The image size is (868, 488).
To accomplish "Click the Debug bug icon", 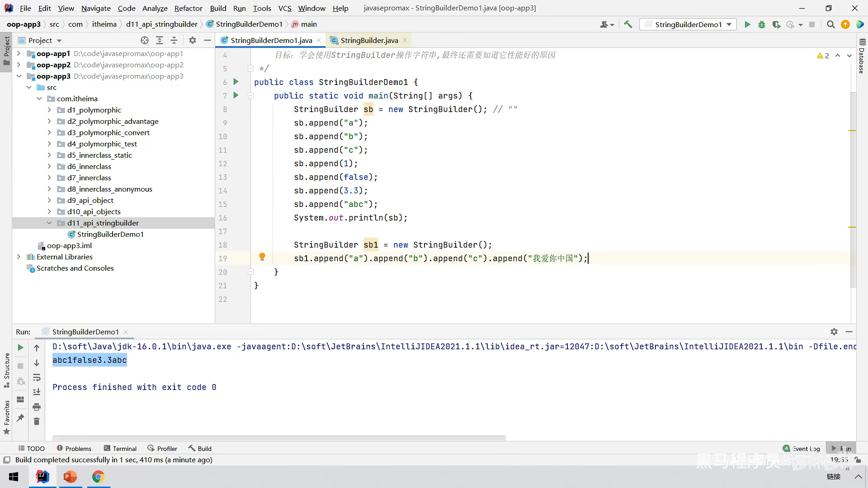I will [x=762, y=24].
